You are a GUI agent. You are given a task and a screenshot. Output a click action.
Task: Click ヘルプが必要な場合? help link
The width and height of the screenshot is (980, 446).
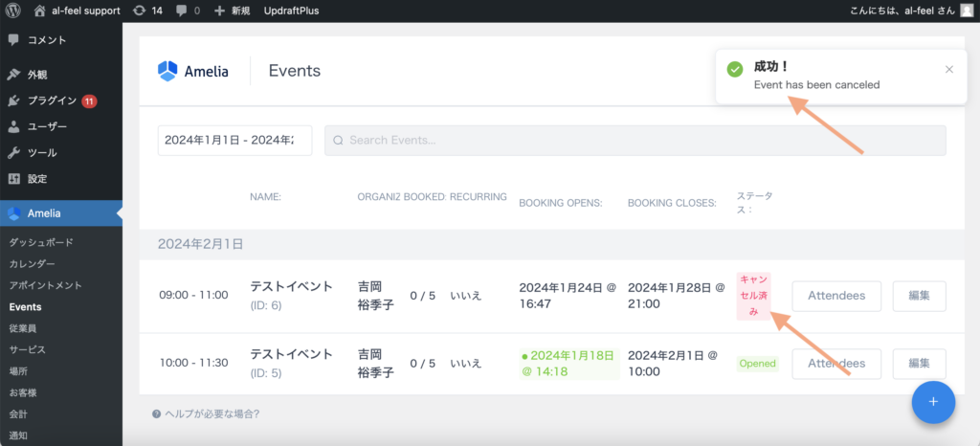click(x=206, y=414)
